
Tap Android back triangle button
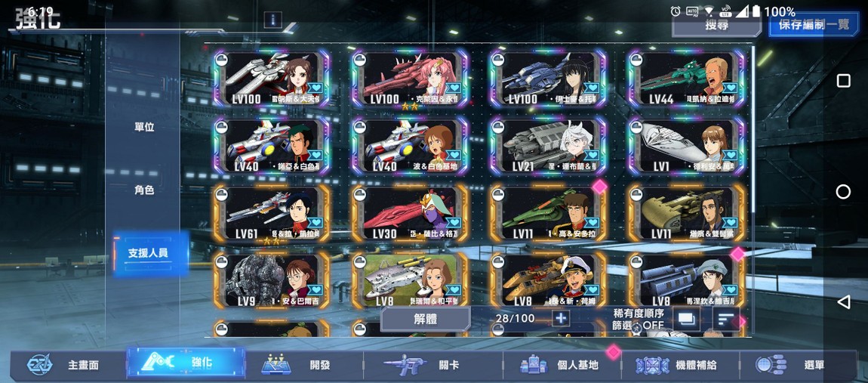point(843,302)
